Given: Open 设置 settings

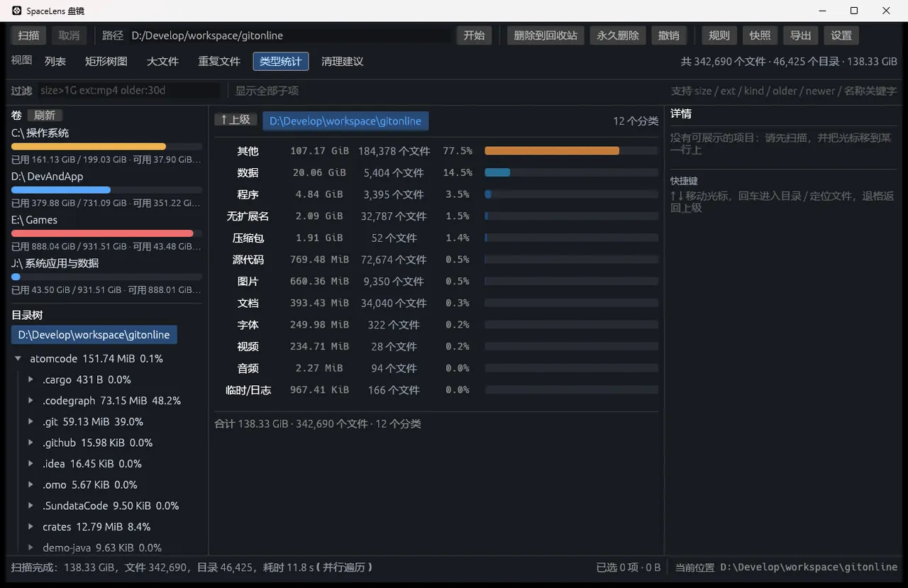Looking at the screenshot, I should tap(841, 35).
